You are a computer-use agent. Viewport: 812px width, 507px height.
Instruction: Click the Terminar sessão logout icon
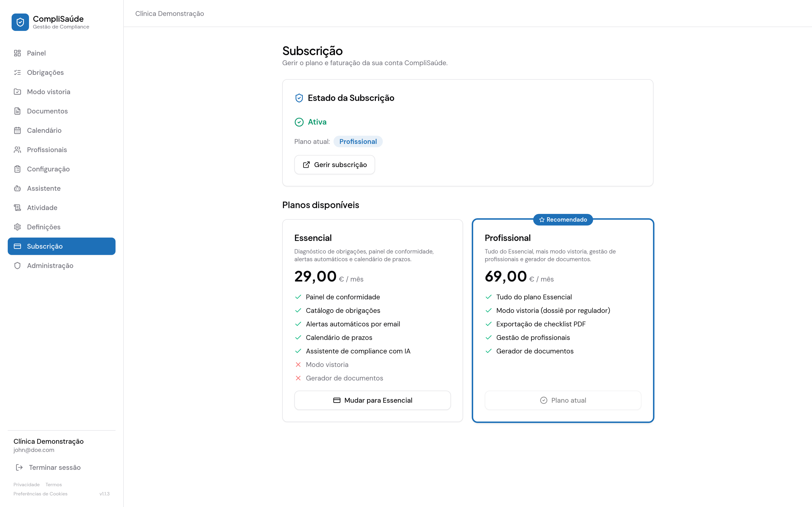coord(20,467)
